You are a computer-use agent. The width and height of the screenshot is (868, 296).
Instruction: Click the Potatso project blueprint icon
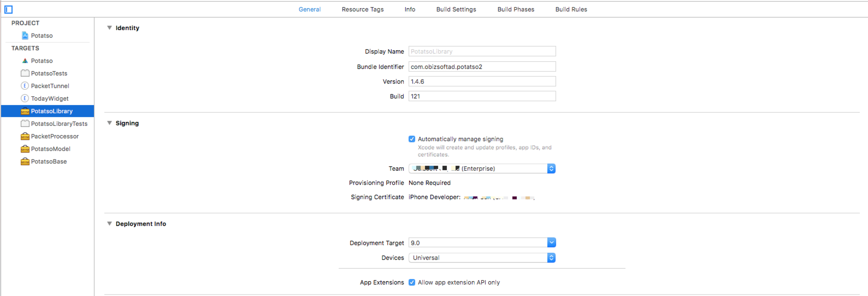click(x=25, y=36)
